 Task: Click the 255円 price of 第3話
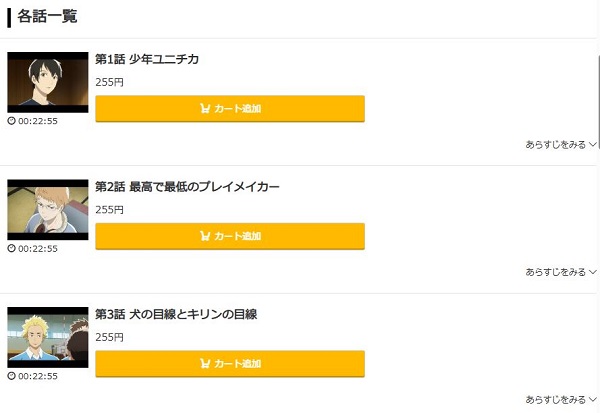coord(109,337)
